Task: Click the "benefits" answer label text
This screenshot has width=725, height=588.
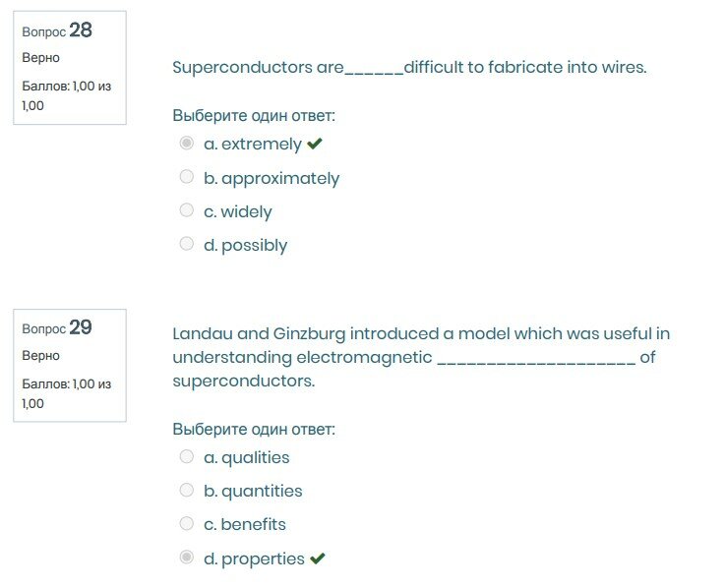Action: point(253,525)
